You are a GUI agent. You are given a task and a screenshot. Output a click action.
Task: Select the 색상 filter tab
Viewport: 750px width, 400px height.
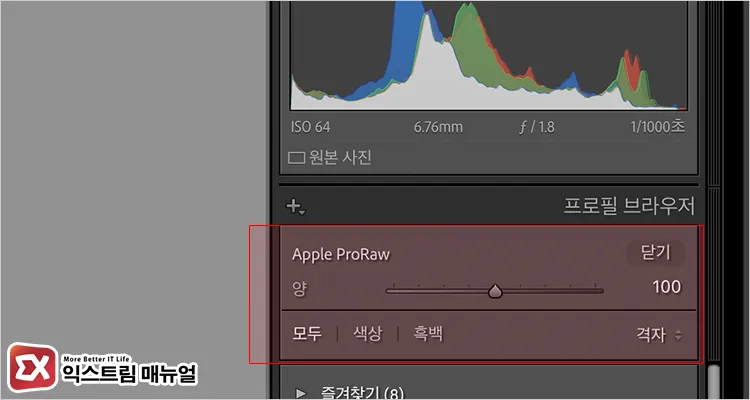tap(367, 334)
